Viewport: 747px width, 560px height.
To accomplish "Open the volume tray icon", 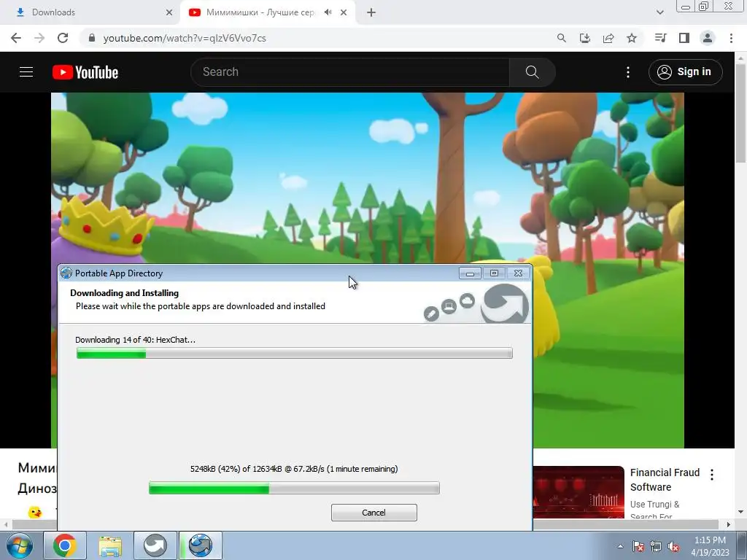I will pyautogui.click(x=673, y=546).
